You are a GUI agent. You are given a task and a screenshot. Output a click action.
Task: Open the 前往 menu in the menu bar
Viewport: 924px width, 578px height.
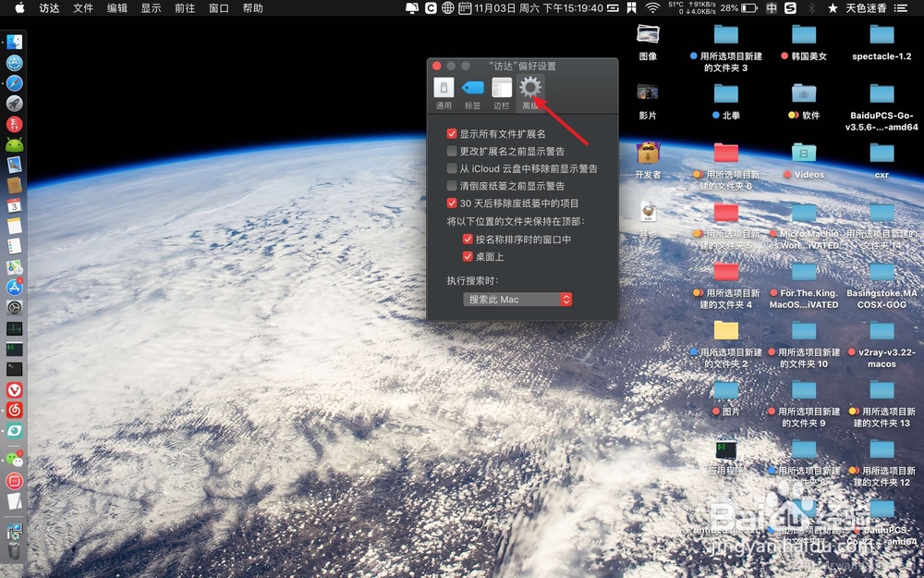188,8
